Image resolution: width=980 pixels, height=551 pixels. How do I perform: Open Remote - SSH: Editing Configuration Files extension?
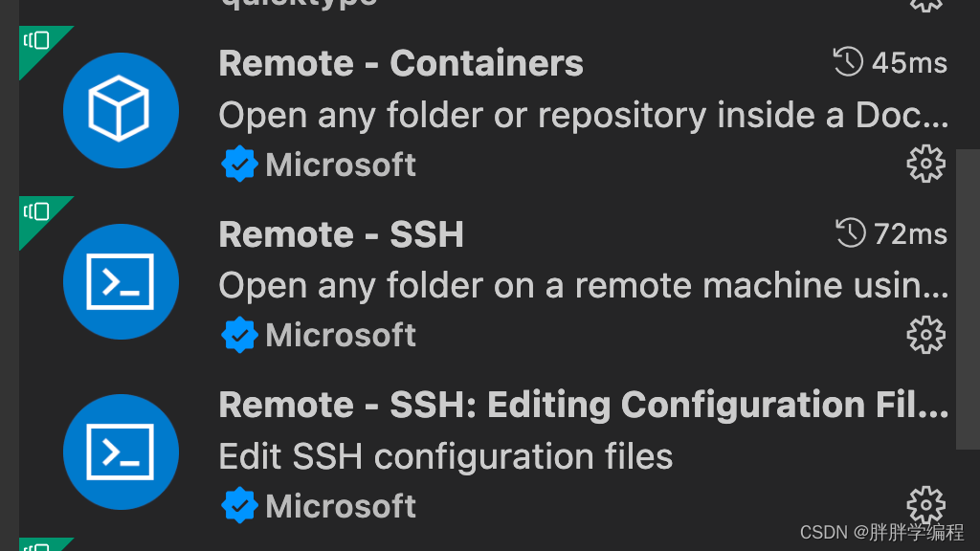[x=583, y=405]
